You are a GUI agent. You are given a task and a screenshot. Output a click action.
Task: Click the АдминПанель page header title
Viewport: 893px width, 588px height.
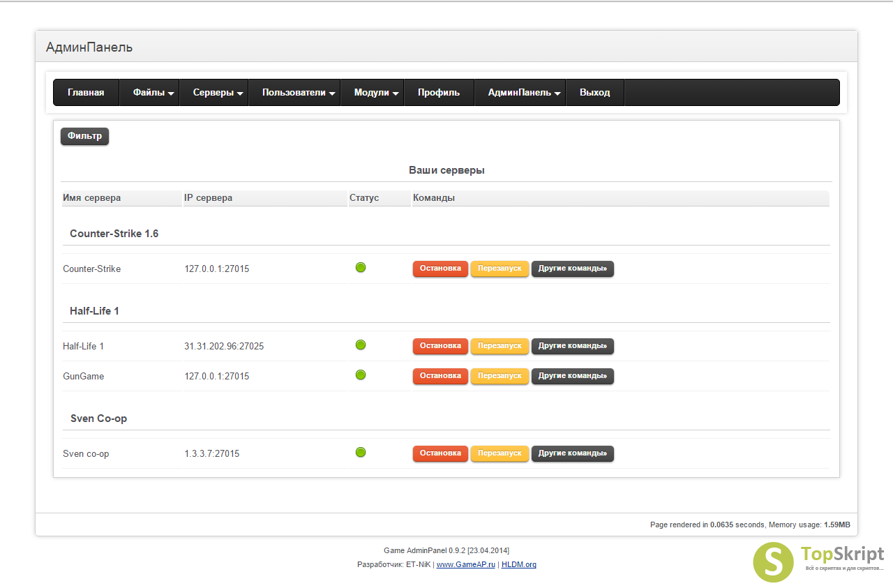tap(89, 47)
